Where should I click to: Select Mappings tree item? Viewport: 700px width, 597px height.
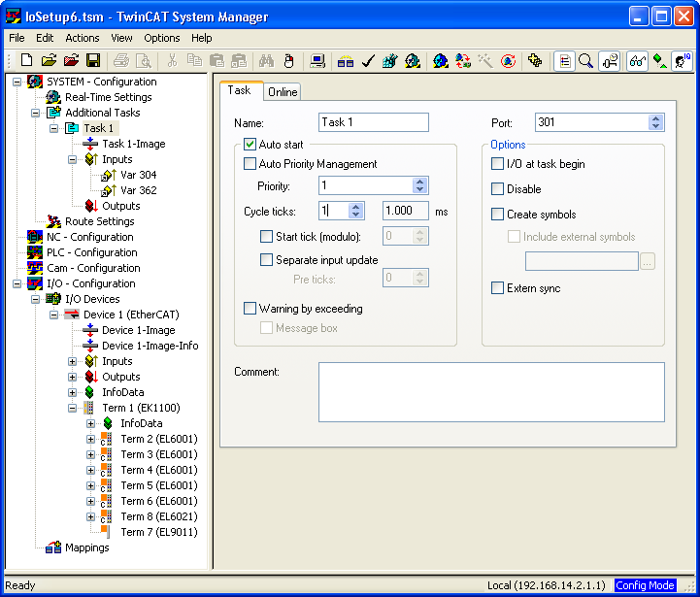click(x=87, y=547)
